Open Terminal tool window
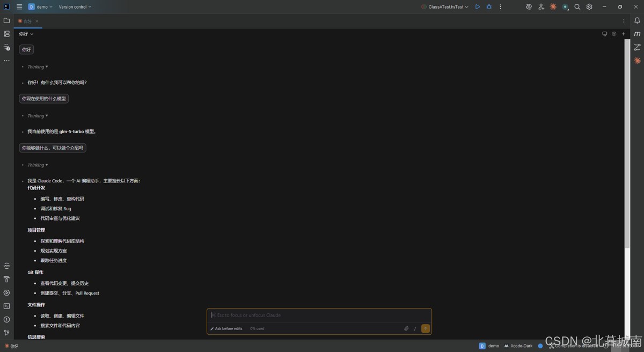This screenshot has height=352, width=644. click(6, 306)
